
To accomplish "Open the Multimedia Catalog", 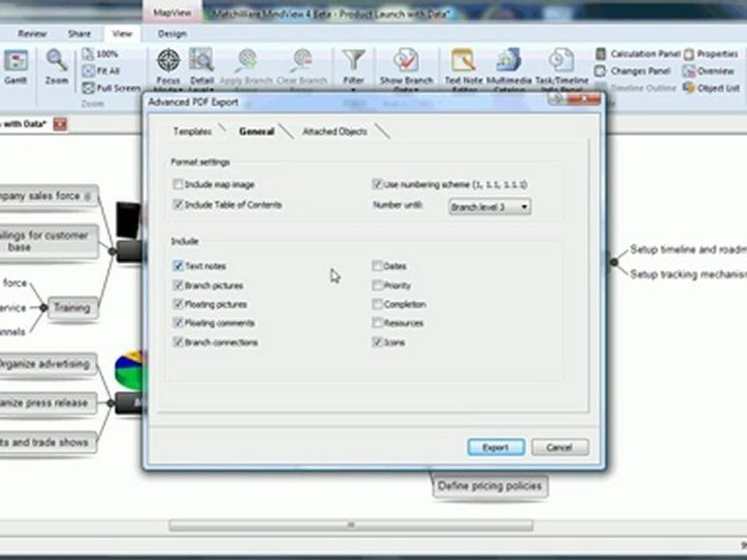I will [x=509, y=70].
